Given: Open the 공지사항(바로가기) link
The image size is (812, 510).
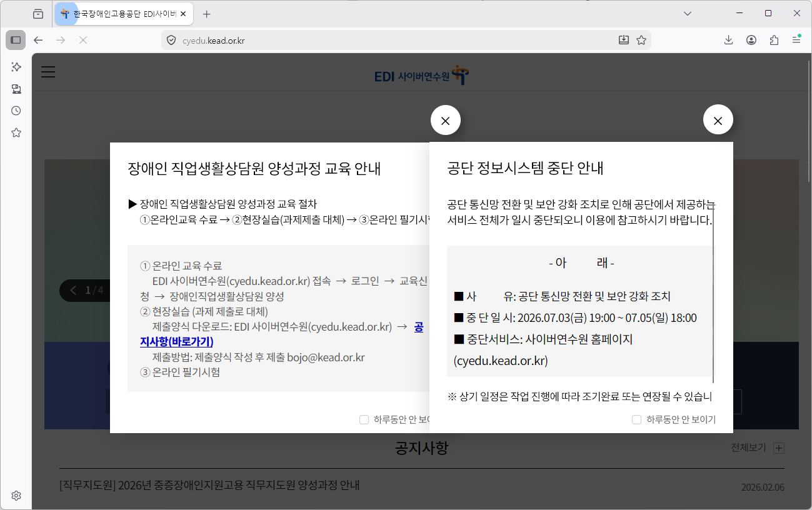Looking at the screenshot, I should [x=282, y=334].
